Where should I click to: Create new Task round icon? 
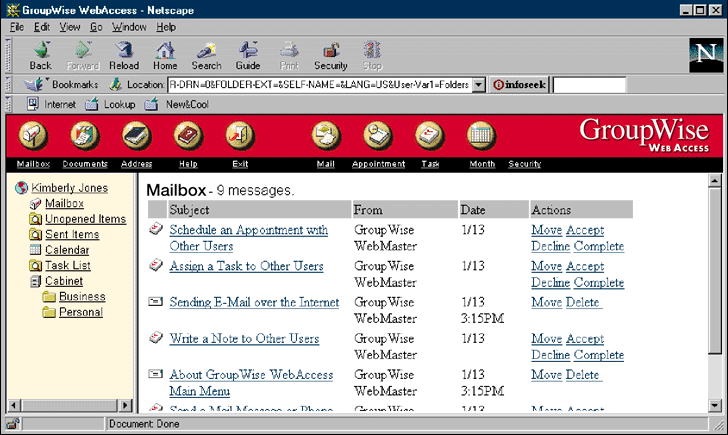tap(430, 136)
